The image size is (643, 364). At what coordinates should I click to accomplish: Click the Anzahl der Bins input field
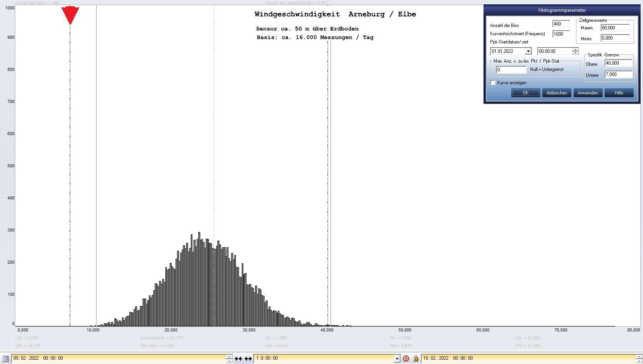coord(560,24)
